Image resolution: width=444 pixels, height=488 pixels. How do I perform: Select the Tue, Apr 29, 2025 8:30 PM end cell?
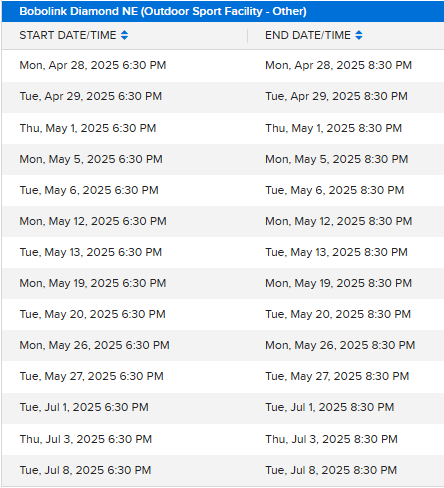pyautogui.click(x=336, y=96)
